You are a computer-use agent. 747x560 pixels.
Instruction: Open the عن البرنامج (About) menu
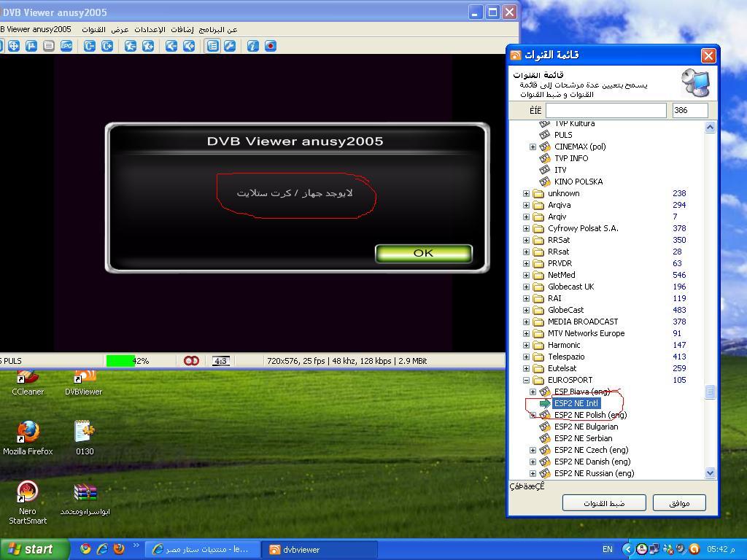tap(217, 29)
